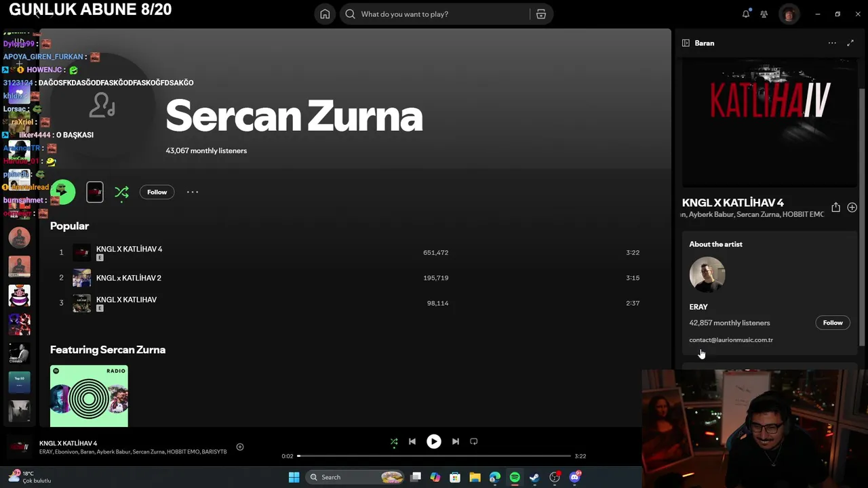
Task: Toggle repeat in the player controls
Action: coord(473,441)
